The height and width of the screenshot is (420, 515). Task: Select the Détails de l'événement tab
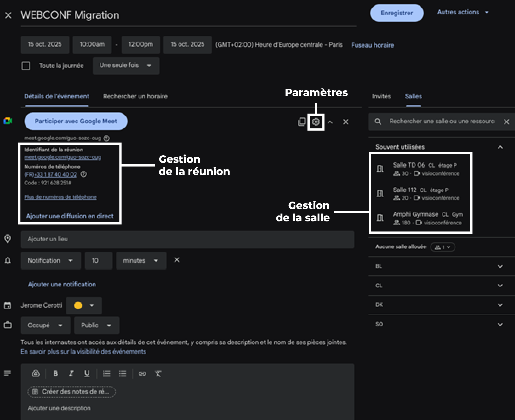tap(56, 96)
